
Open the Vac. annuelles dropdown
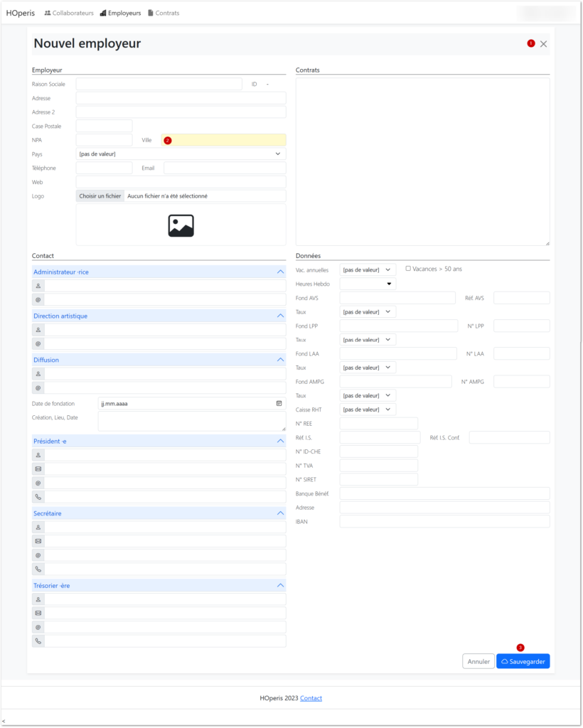tap(368, 270)
